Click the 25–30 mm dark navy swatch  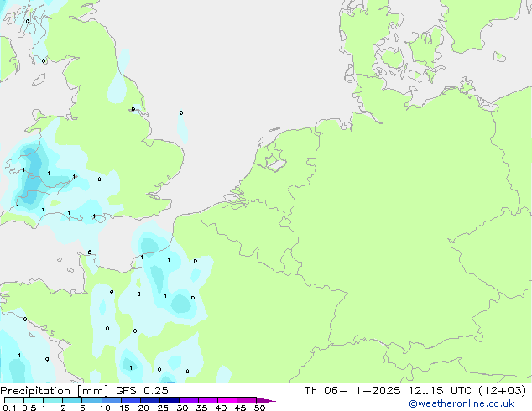point(169,400)
